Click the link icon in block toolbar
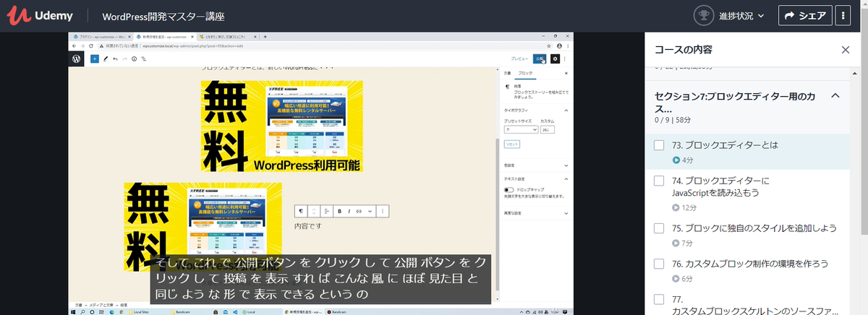 click(359, 211)
